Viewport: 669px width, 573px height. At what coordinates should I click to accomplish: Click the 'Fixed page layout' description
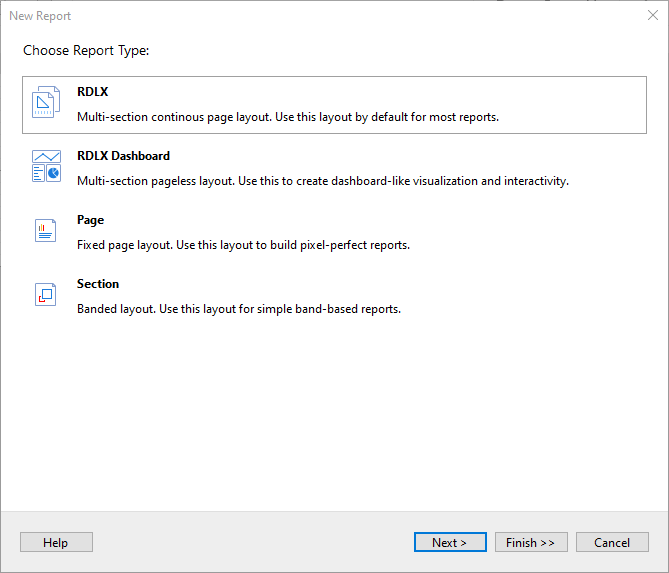pos(243,245)
